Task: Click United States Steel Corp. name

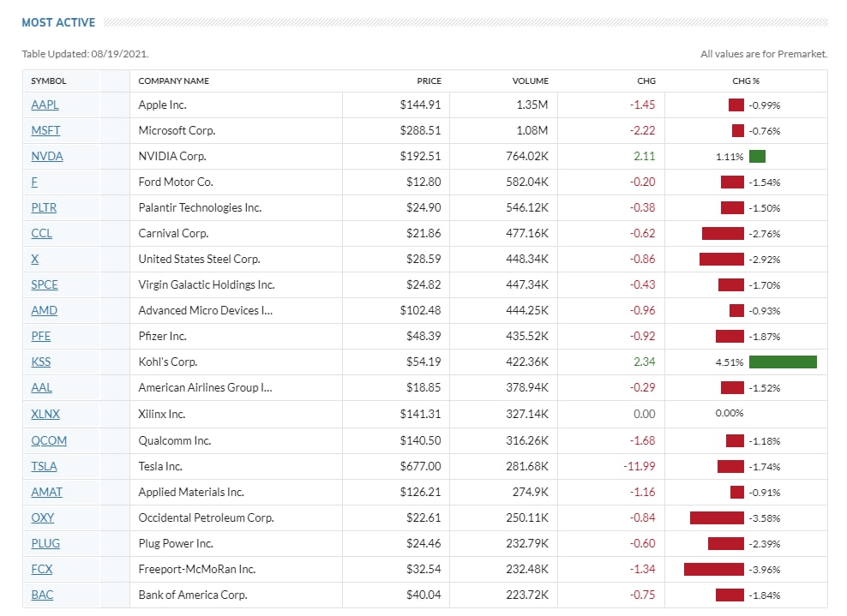Action: [200, 259]
